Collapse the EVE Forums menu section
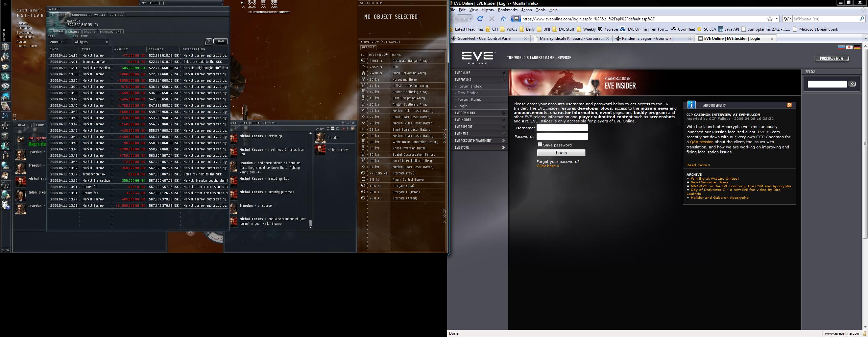The width and height of the screenshot is (868, 337). (x=503, y=80)
